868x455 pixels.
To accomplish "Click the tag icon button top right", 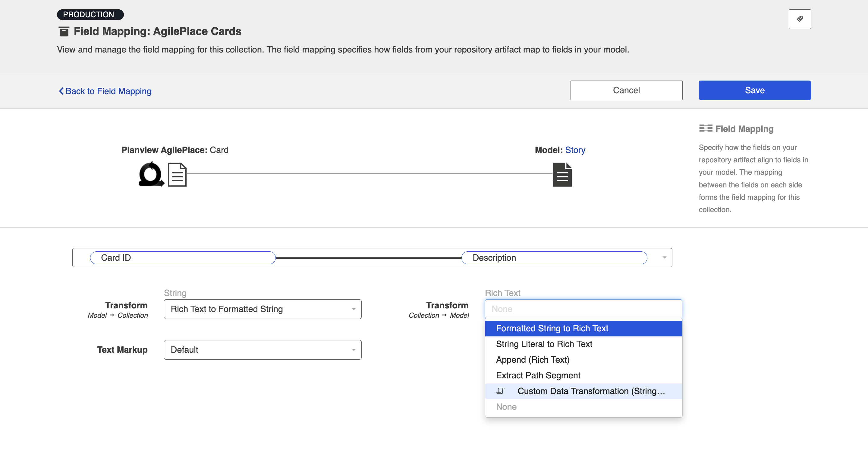I will [799, 19].
